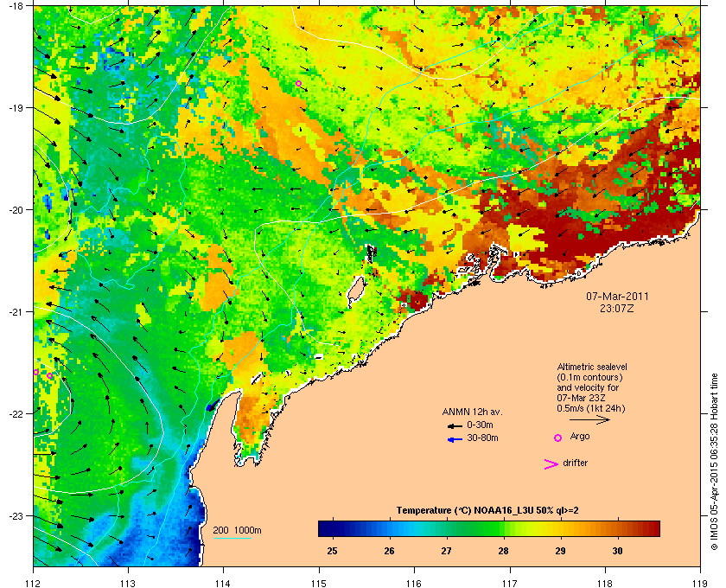726x588 pixels.
Task: Click the time label 23:07Z
Action: 617,308
